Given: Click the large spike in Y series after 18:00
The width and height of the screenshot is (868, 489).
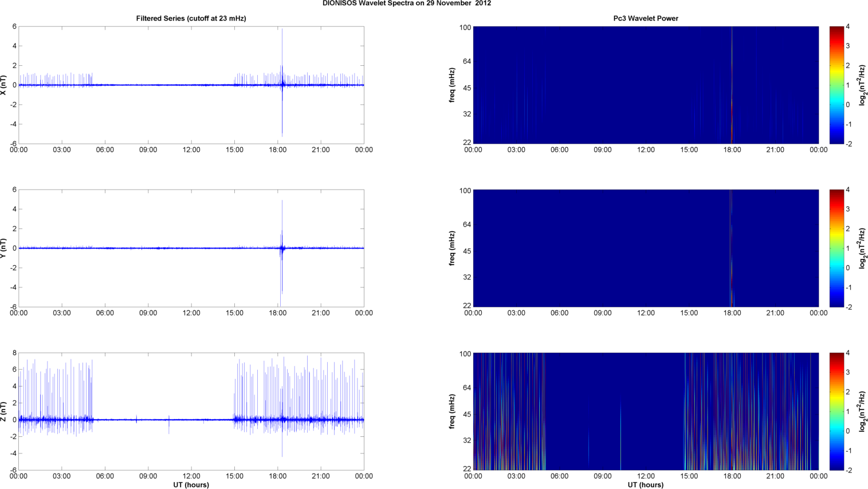Looking at the screenshot, I should pos(282,248).
